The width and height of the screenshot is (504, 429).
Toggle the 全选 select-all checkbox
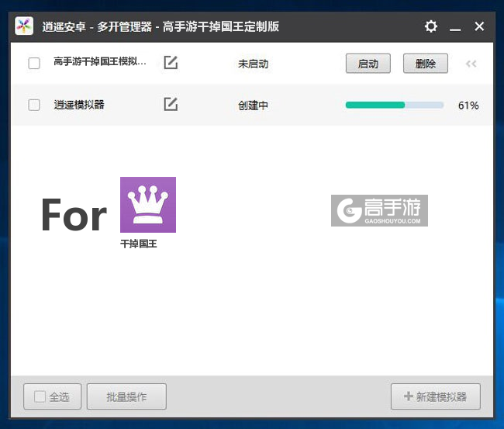tap(40, 396)
